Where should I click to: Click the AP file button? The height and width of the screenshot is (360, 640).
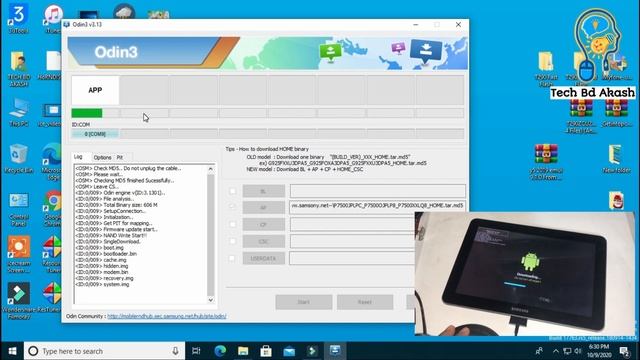point(264,207)
